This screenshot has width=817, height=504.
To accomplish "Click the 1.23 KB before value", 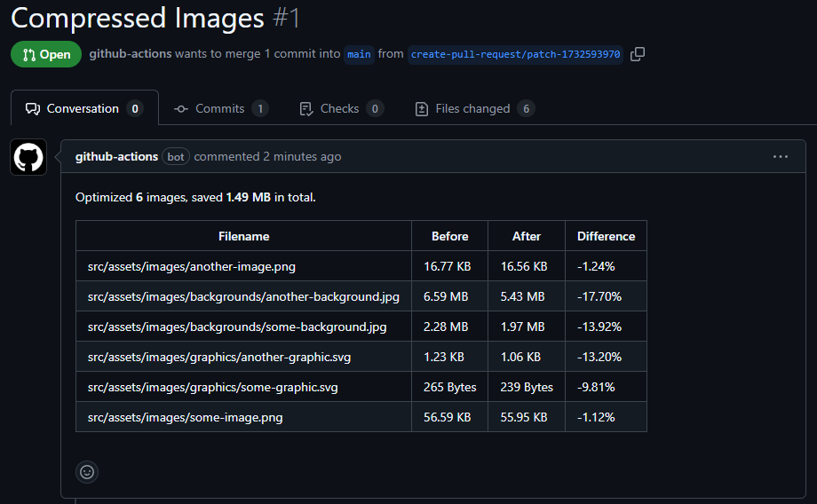I will (443, 357).
